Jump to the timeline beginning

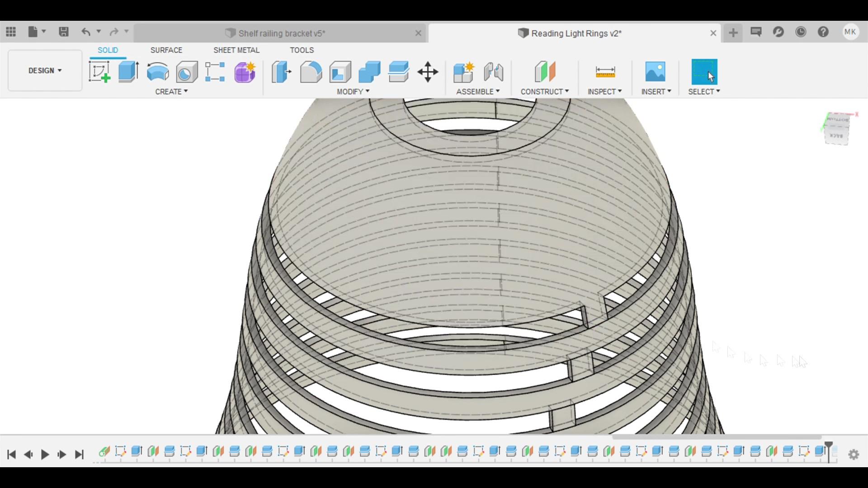pyautogui.click(x=12, y=454)
